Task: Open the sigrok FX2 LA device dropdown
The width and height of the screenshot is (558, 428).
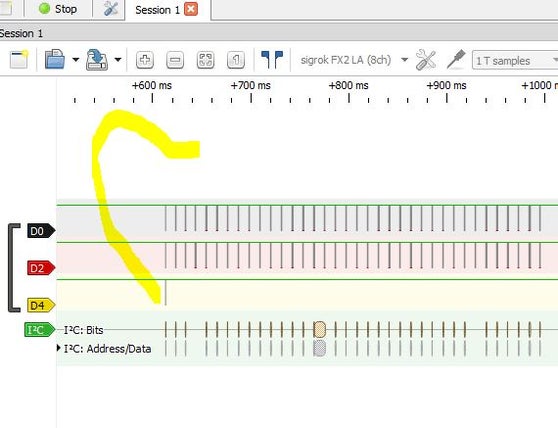Action: [354, 60]
